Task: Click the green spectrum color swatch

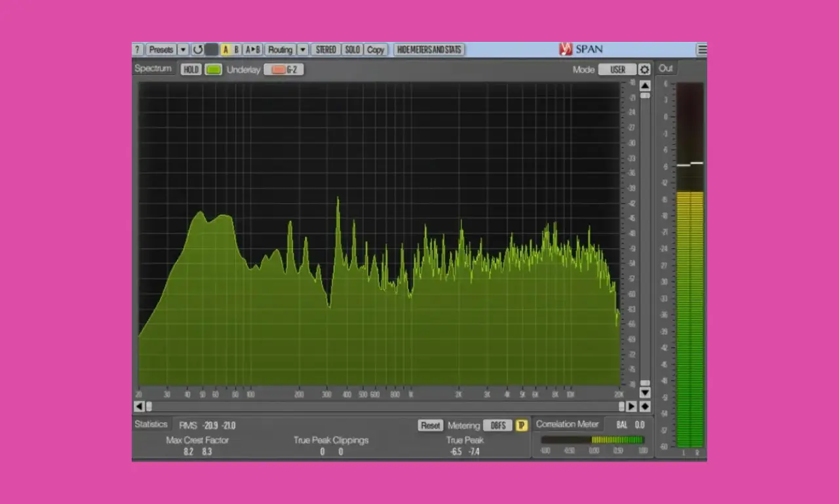Action: pos(213,69)
